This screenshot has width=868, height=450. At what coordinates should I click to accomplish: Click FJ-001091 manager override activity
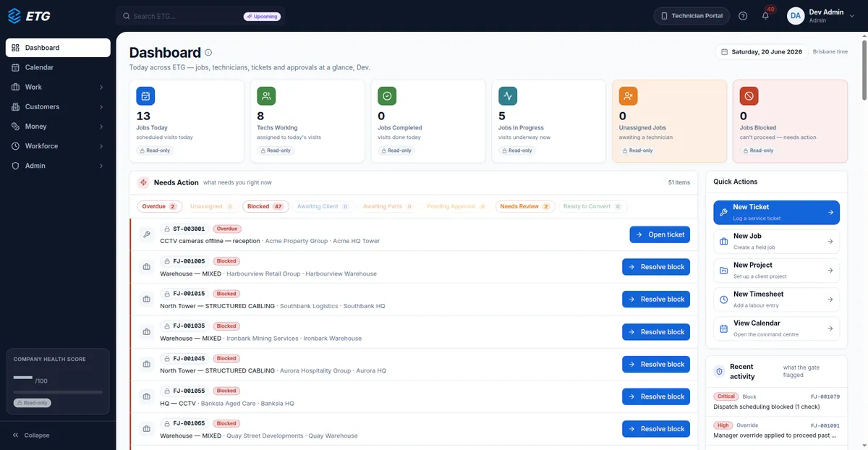click(x=776, y=430)
